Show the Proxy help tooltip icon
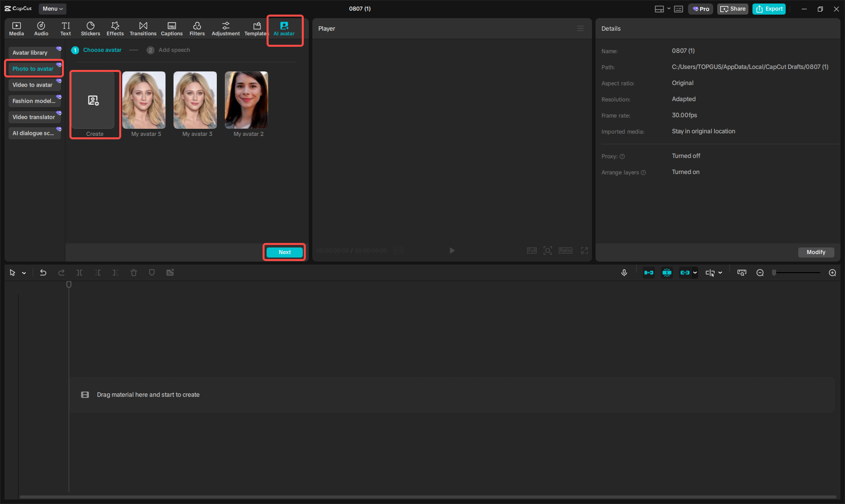 (622, 156)
